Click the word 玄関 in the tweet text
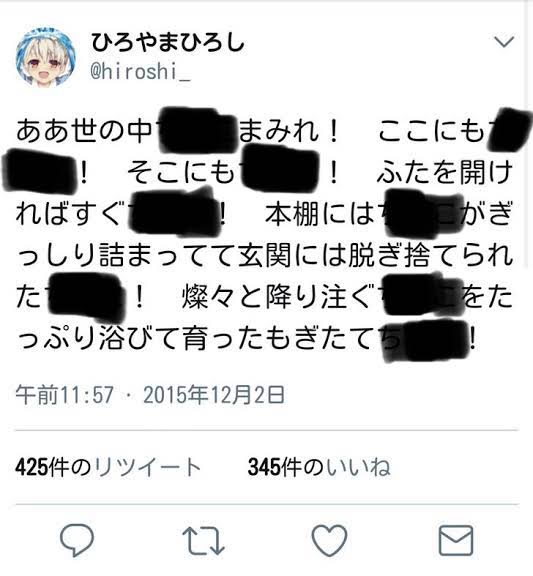This screenshot has height=576, width=533. pyautogui.click(x=265, y=256)
